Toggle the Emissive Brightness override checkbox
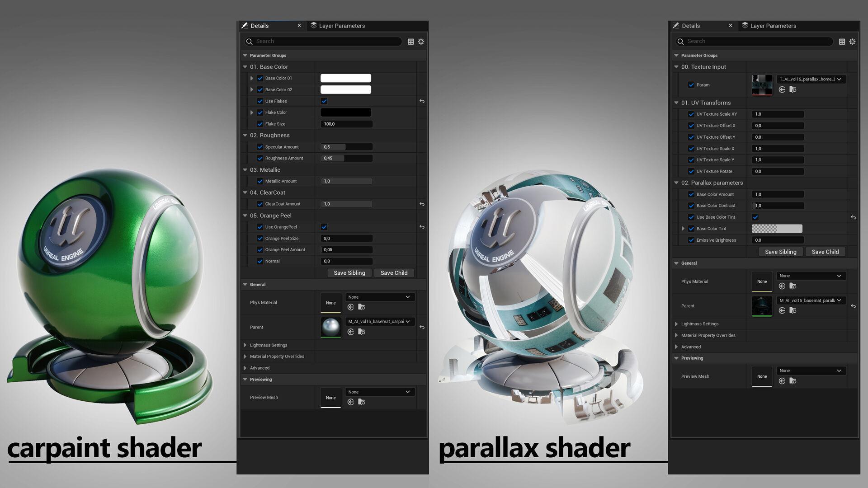Screen dimensions: 868x488 [x=691, y=240]
